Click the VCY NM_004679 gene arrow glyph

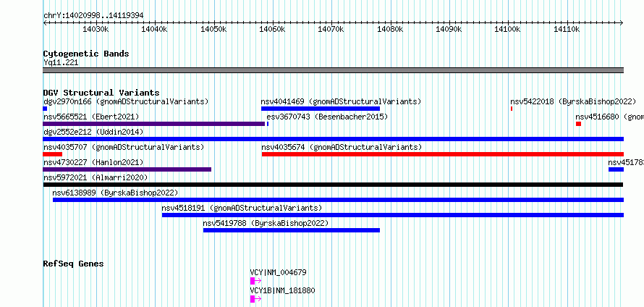pos(255,281)
